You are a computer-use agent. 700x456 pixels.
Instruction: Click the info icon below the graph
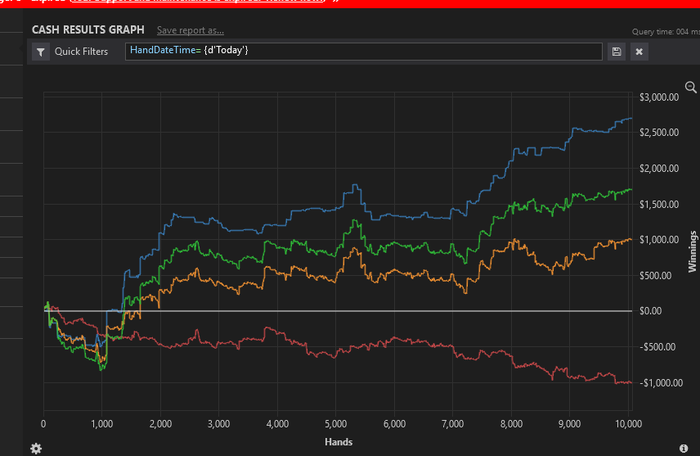tap(683, 448)
